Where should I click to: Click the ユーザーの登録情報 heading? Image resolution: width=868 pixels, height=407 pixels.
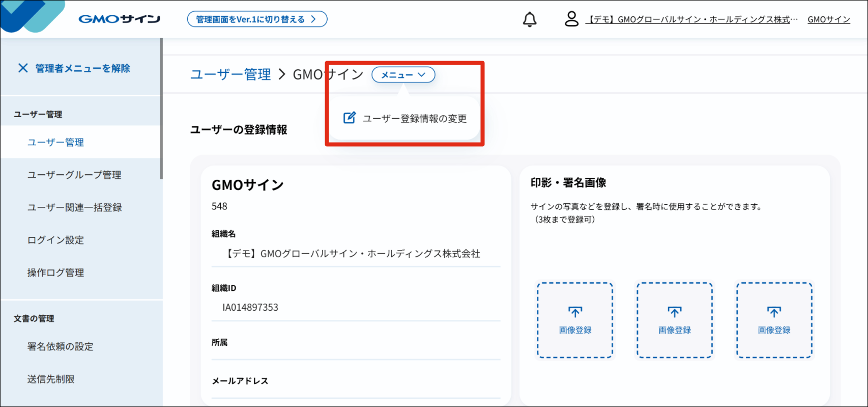239,130
